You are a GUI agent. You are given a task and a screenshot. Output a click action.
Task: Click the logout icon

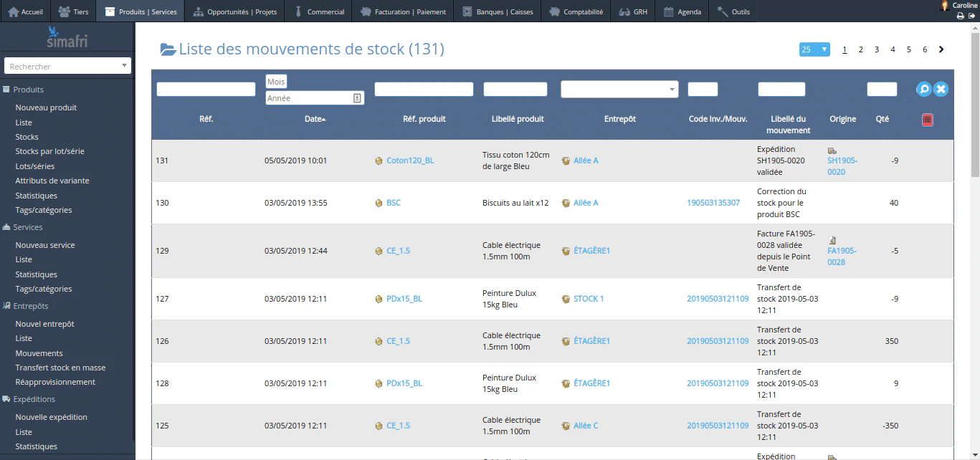click(972, 16)
